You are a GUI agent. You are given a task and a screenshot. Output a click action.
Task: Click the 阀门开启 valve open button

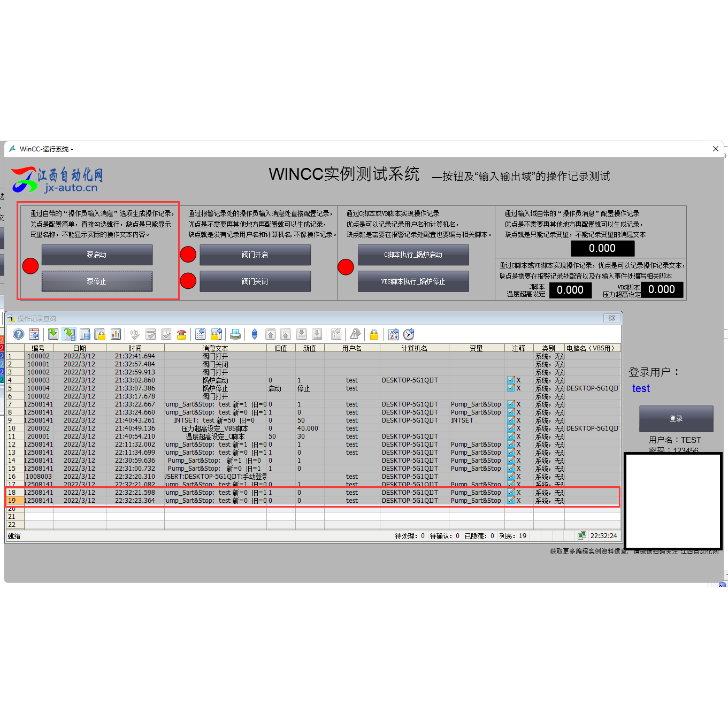[x=255, y=255]
